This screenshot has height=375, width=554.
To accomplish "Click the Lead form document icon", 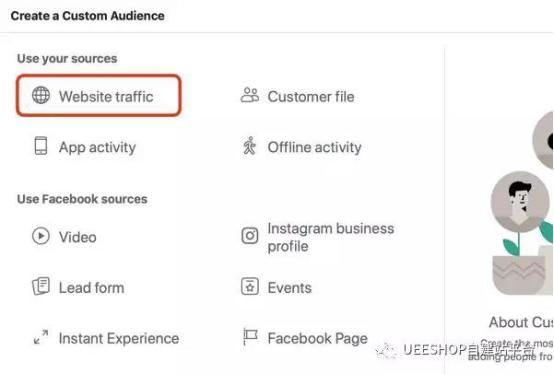I will pyautogui.click(x=41, y=286).
